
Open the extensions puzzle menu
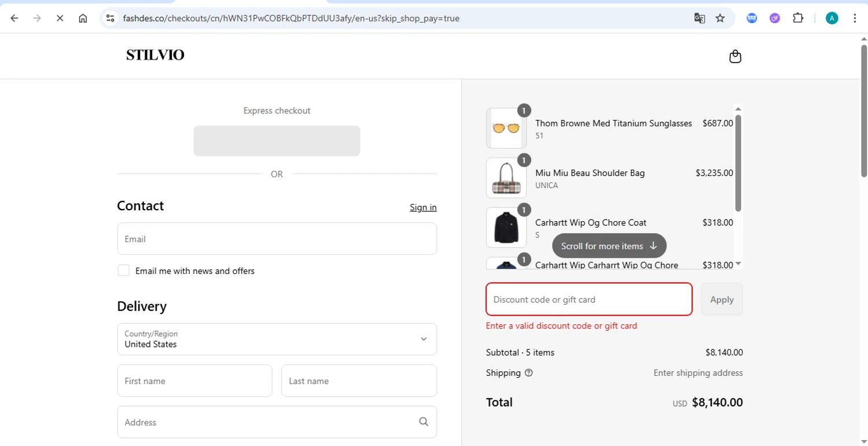click(x=798, y=18)
